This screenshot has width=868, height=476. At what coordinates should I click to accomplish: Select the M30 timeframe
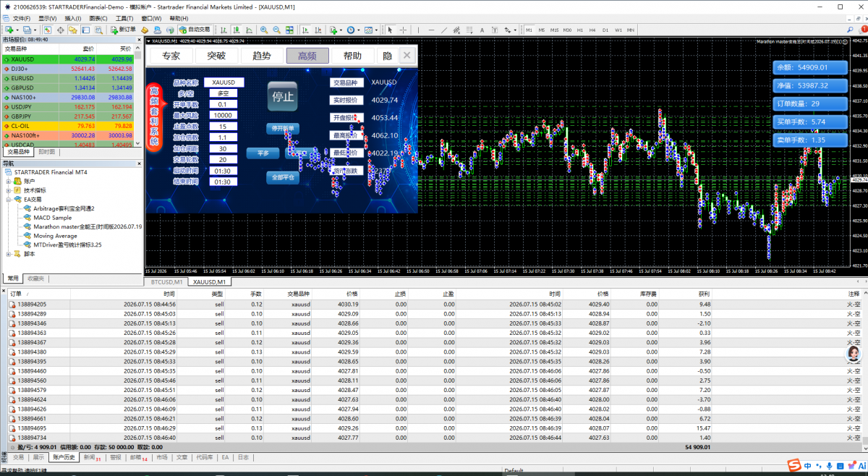coord(567,30)
